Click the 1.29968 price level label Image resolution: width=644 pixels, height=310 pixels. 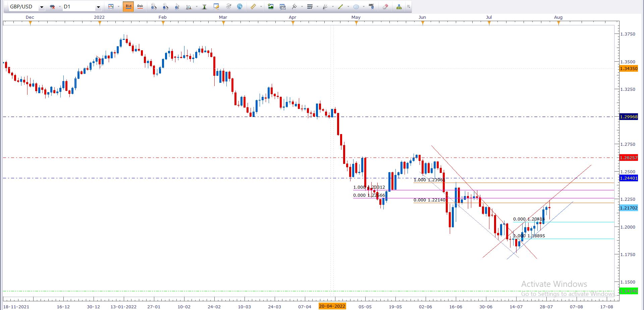629,117
